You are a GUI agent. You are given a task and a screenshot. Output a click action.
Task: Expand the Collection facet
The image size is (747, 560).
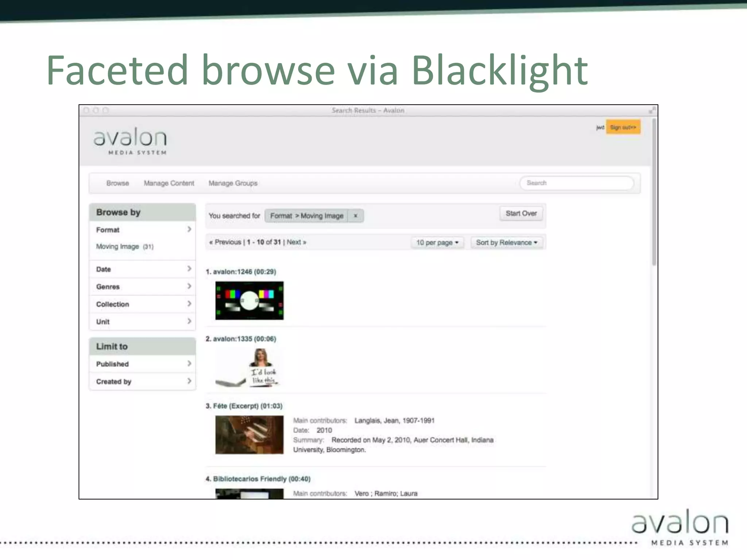[142, 304]
